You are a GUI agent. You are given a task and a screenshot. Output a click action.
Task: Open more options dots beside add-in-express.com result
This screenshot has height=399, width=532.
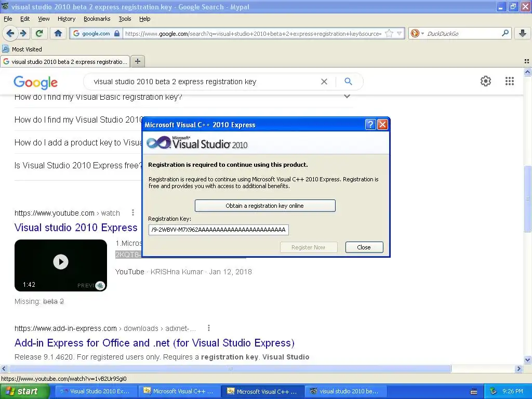209,328
